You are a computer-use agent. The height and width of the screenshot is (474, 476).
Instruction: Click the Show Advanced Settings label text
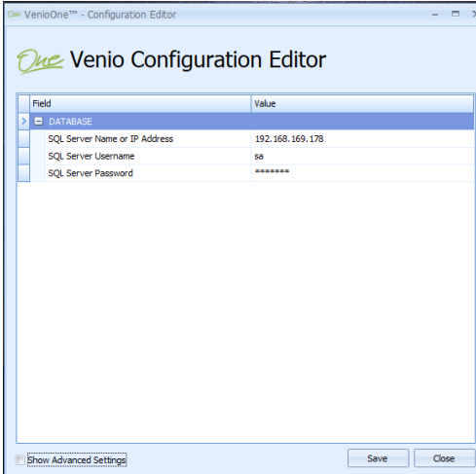pos(77,459)
